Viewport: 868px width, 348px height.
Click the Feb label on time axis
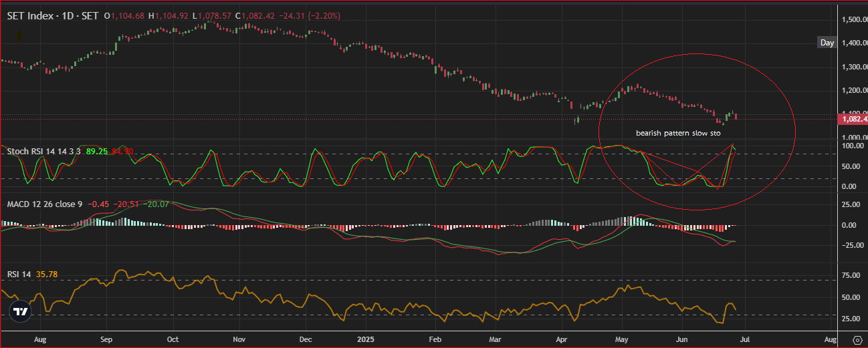436,339
